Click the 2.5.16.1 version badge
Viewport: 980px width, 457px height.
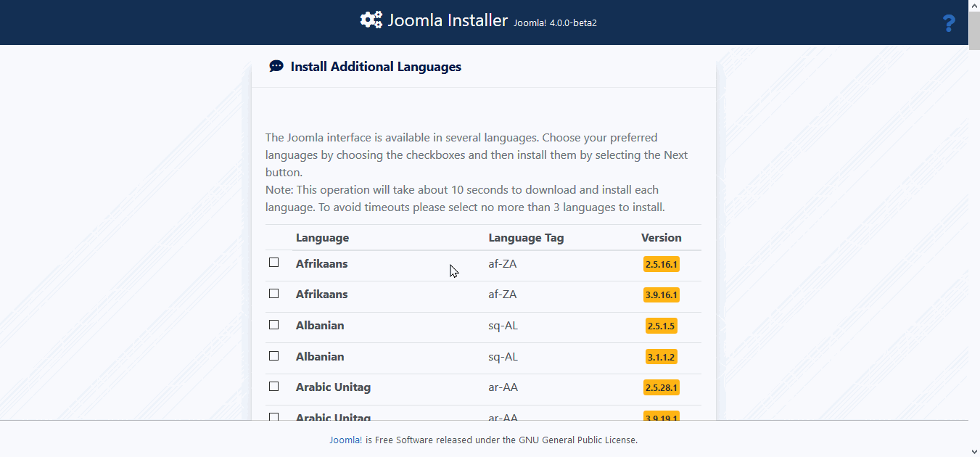(661, 264)
